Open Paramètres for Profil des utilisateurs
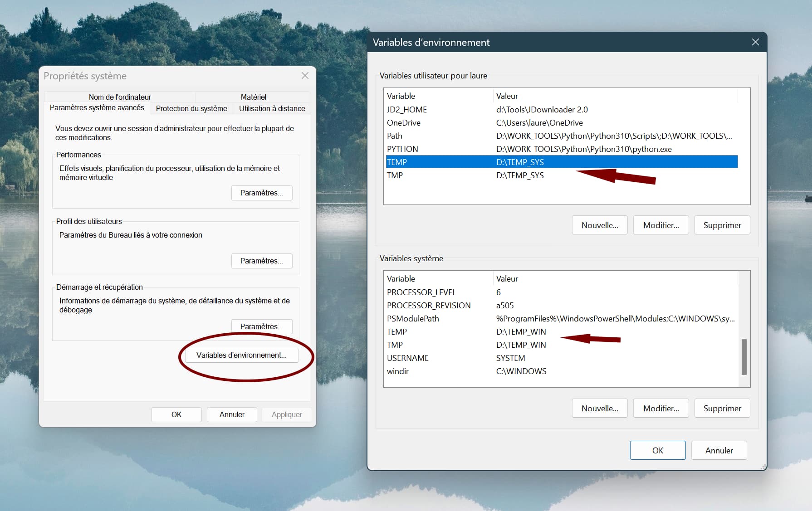The height and width of the screenshot is (511, 812). pos(262,261)
